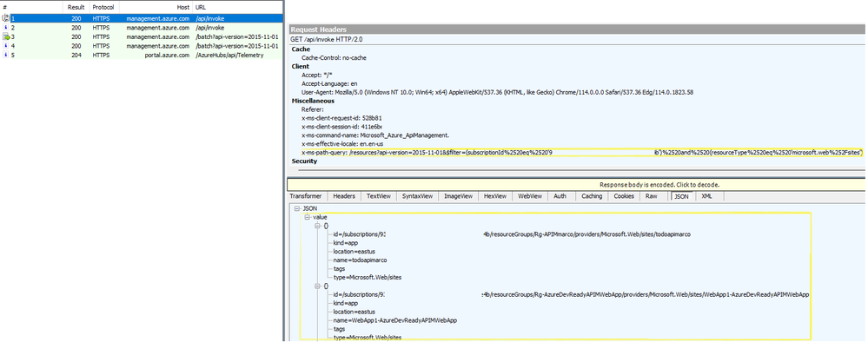The width and height of the screenshot is (868, 342).
Task: Open the ImageView response tab
Action: point(459,196)
